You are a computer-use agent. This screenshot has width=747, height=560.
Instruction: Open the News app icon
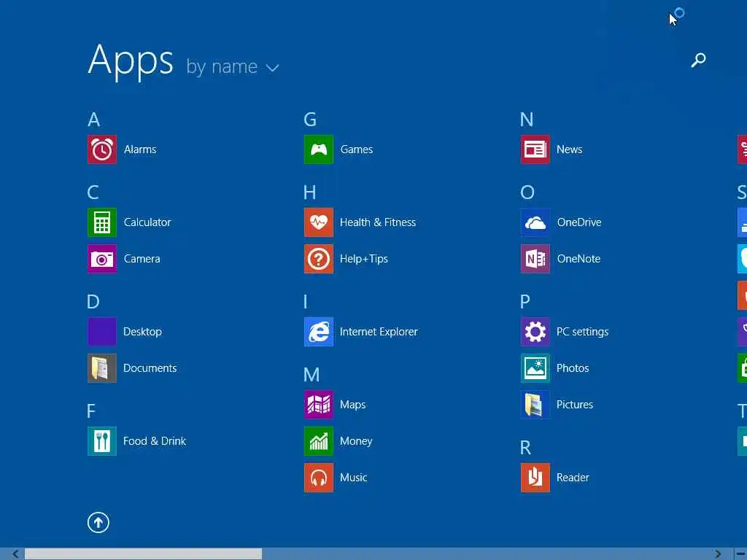point(535,149)
